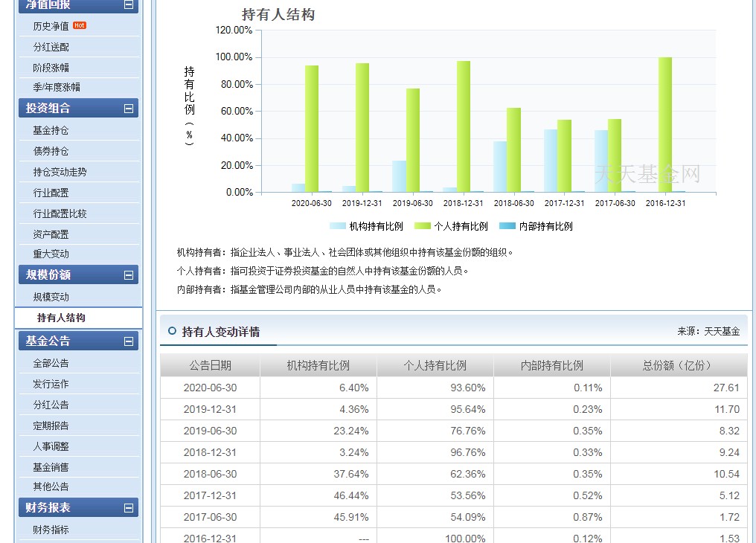Toggle 内部持有比例 legend swatch
This screenshot has height=543, width=756.
[507, 226]
